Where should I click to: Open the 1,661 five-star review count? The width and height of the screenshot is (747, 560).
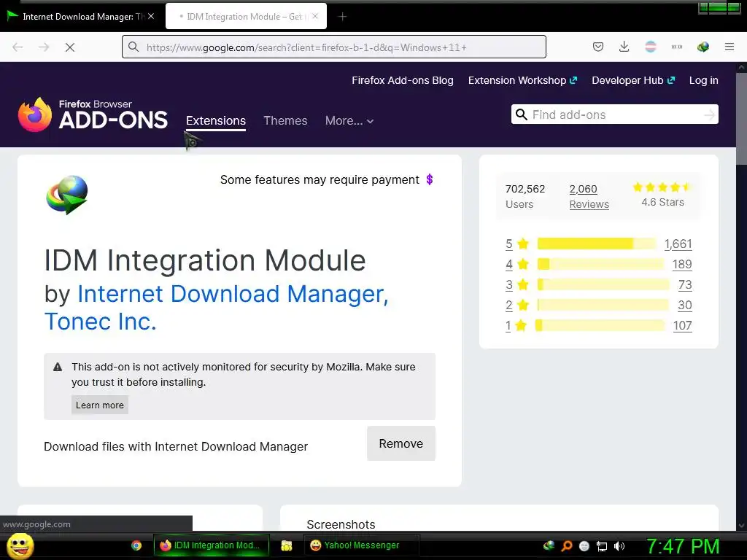(x=678, y=244)
